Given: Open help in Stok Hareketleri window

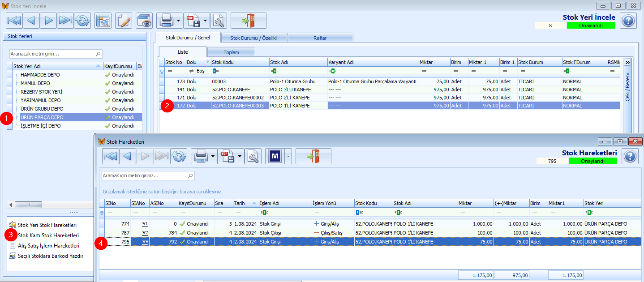Looking at the screenshot, I should [x=630, y=156].
